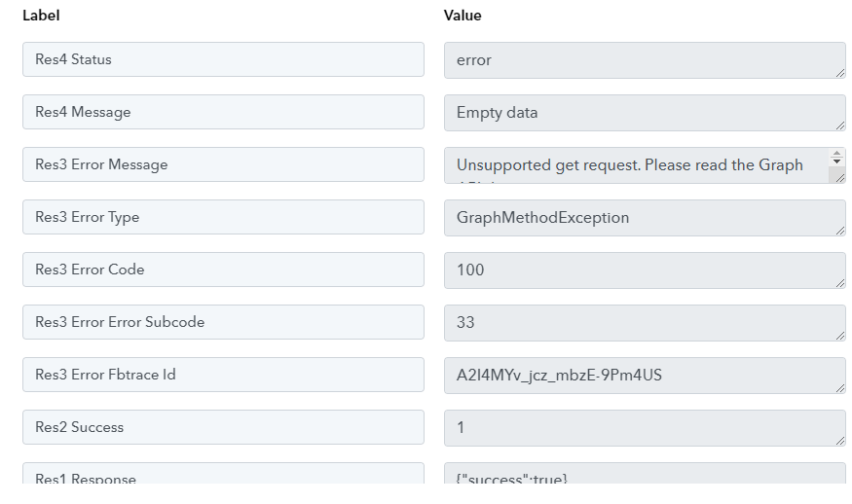Click the Res2 Success label field
Viewport: 852px width, 504px height.
(223, 427)
